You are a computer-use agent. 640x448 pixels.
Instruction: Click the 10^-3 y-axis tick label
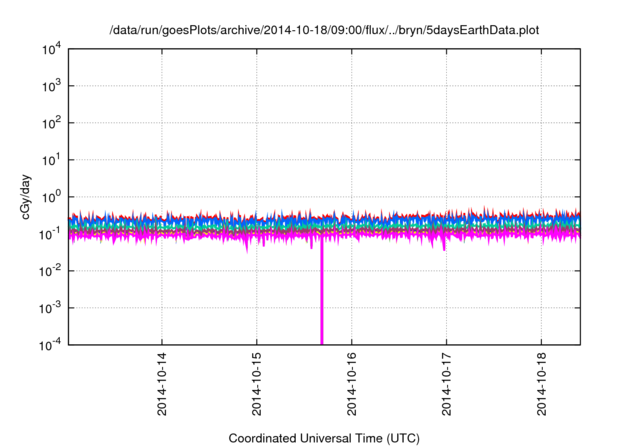coord(50,308)
